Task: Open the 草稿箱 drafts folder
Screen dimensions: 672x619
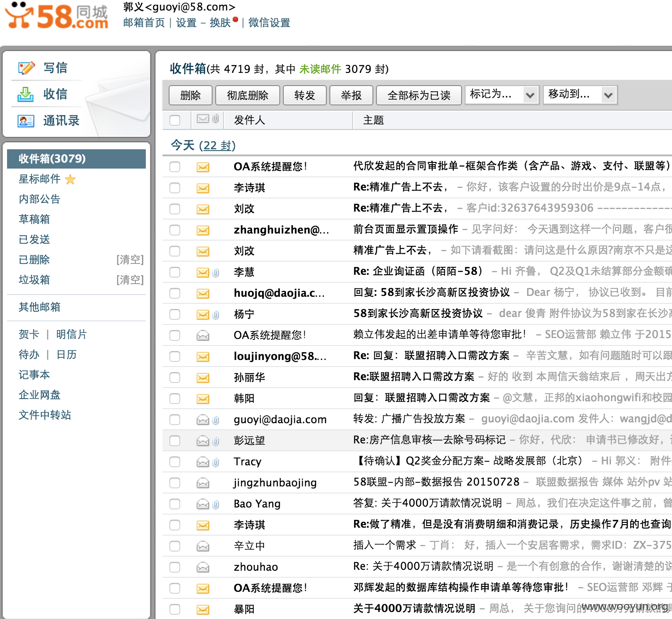Action: click(x=34, y=220)
